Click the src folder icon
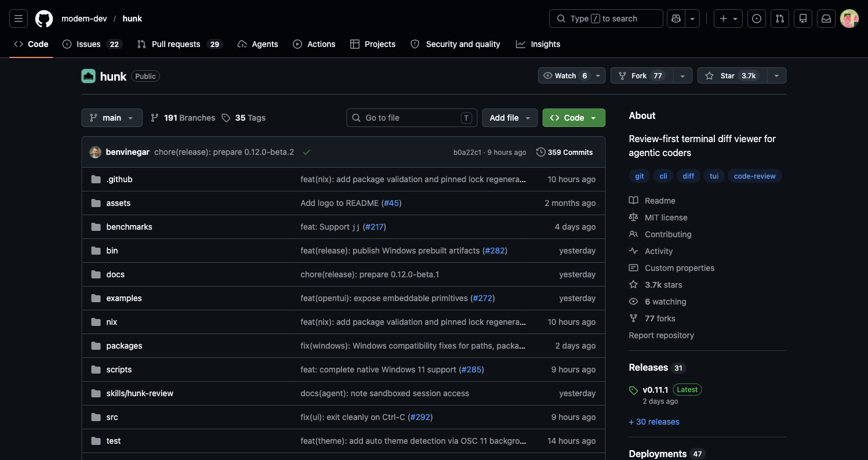 (x=96, y=417)
